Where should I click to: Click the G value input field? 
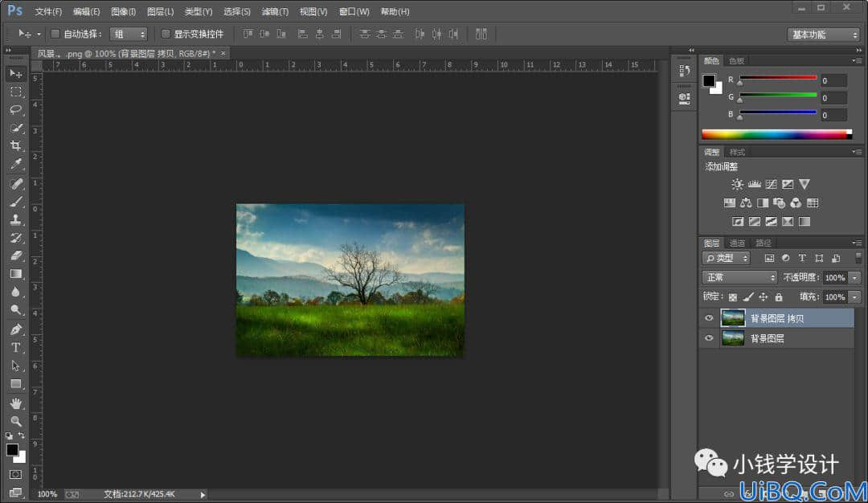click(833, 98)
